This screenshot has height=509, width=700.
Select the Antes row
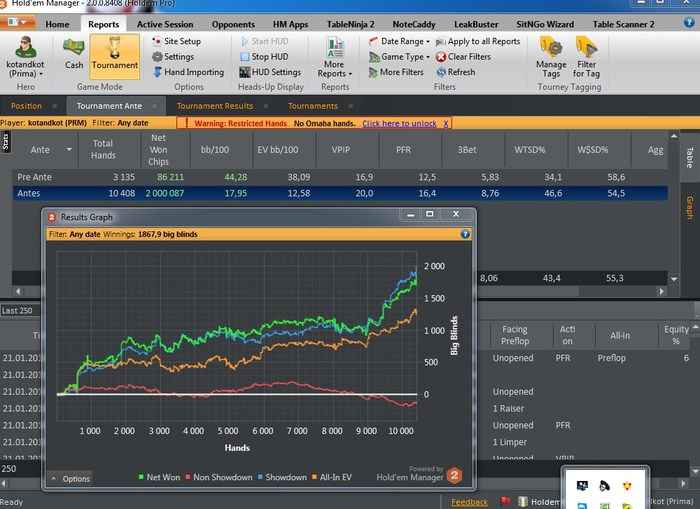(x=340, y=193)
